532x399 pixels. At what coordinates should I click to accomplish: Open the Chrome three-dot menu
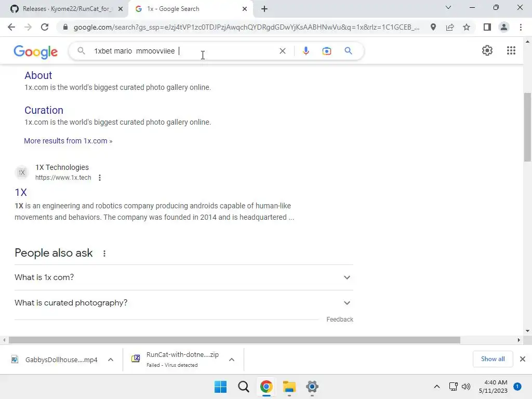521,27
